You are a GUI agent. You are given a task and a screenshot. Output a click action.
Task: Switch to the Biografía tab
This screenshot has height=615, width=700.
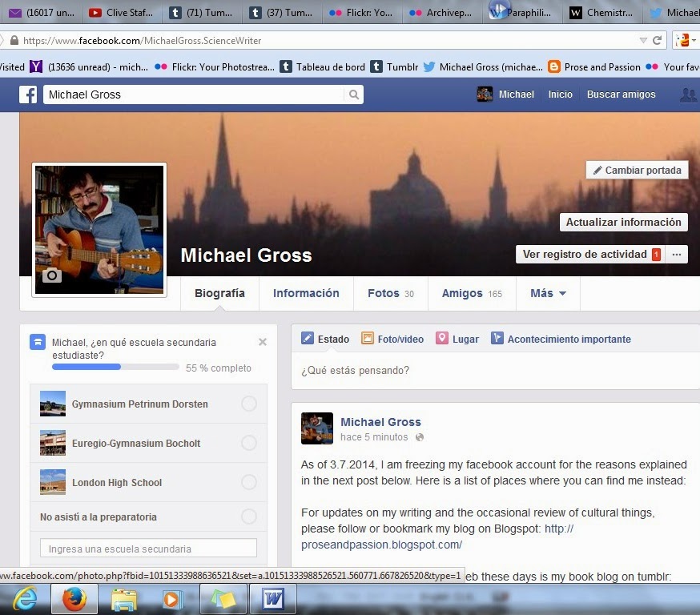click(x=219, y=293)
